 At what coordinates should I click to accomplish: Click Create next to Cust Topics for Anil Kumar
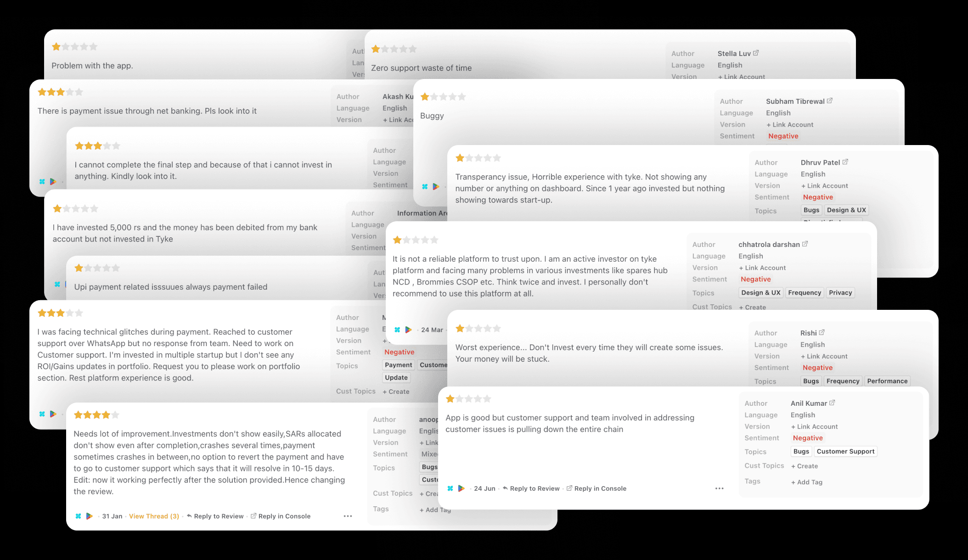coord(805,466)
